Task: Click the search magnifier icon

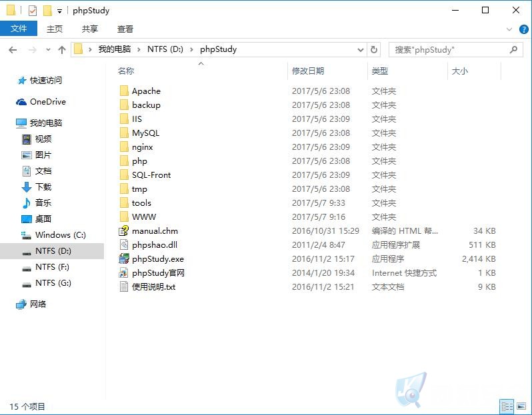Action: 514,50
